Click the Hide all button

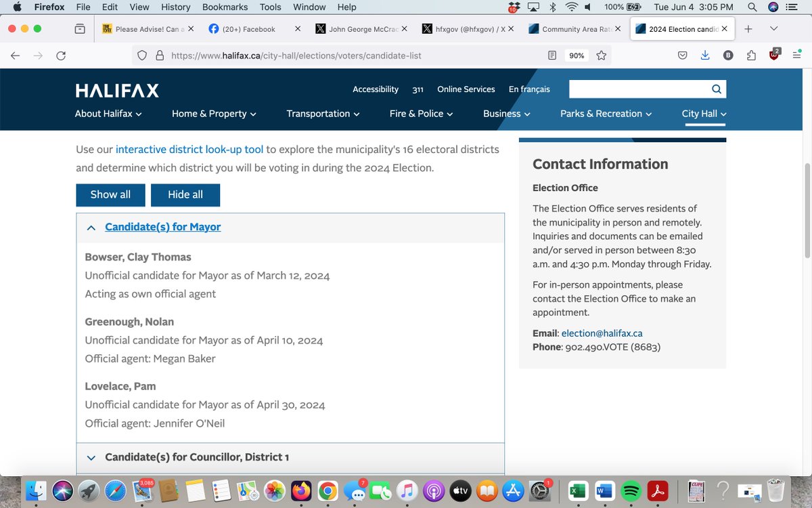coord(185,195)
